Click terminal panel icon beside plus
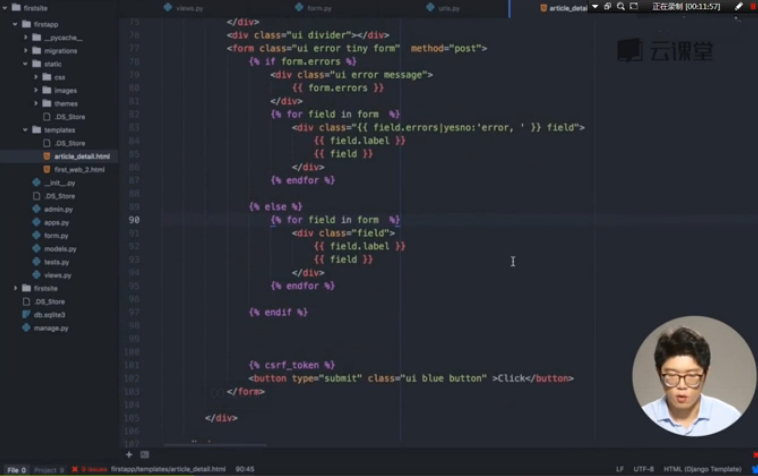 pos(145,454)
